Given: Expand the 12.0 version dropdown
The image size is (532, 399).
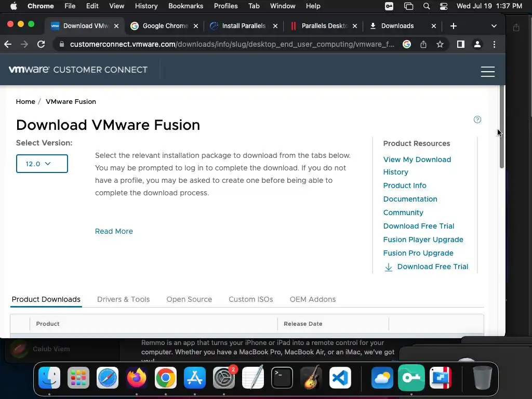Looking at the screenshot, I should 42,164.
